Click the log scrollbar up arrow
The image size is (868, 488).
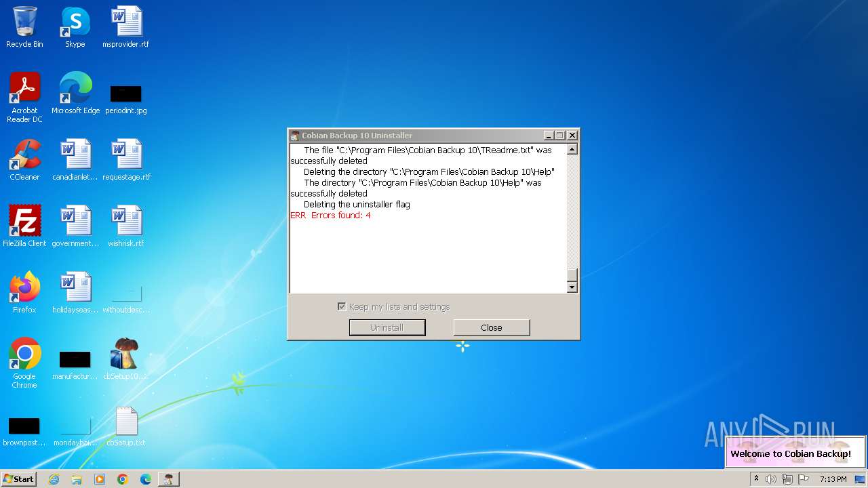click(x=572, y=149)
